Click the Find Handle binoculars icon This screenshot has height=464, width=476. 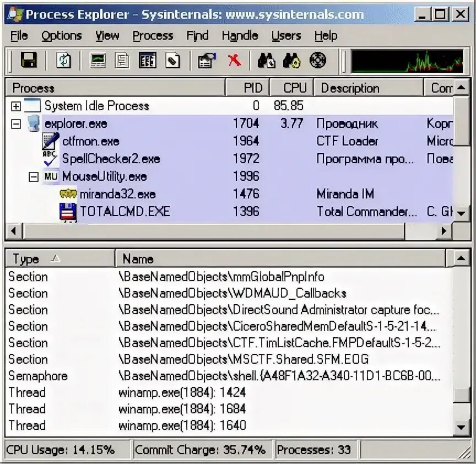pos(266,60)
